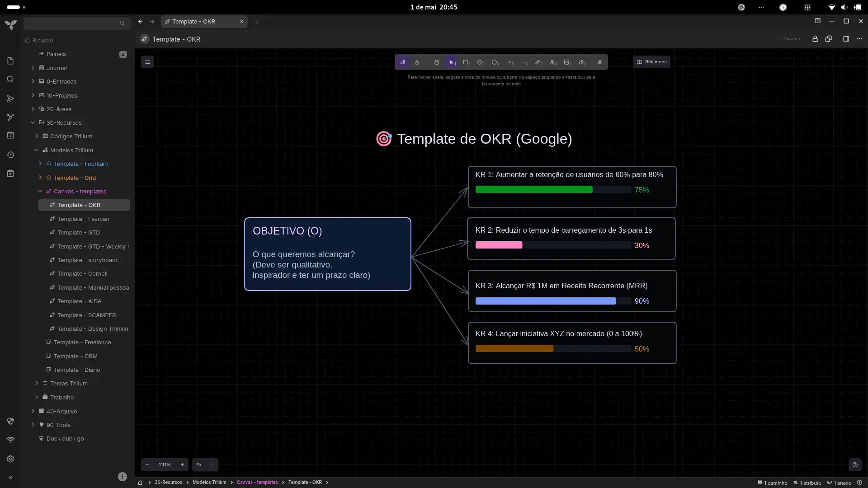Select the pink KR 2 progress bar

(x=499, y=245)
